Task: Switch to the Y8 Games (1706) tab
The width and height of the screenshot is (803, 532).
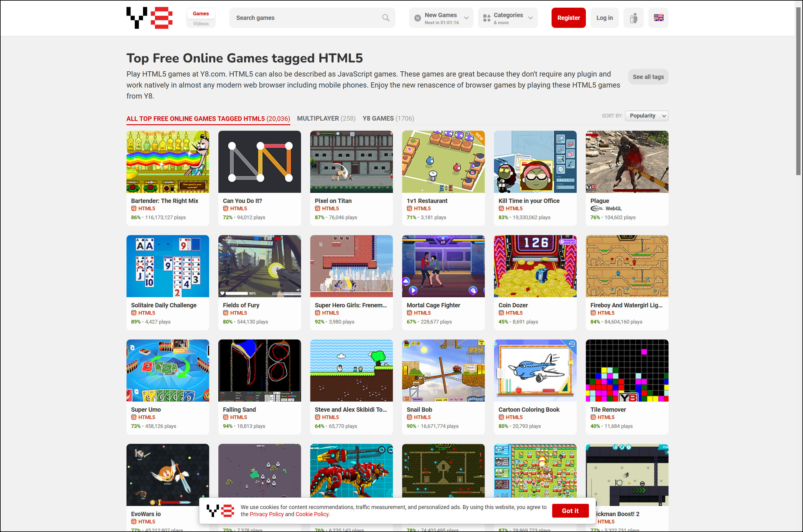Action: 388,118
